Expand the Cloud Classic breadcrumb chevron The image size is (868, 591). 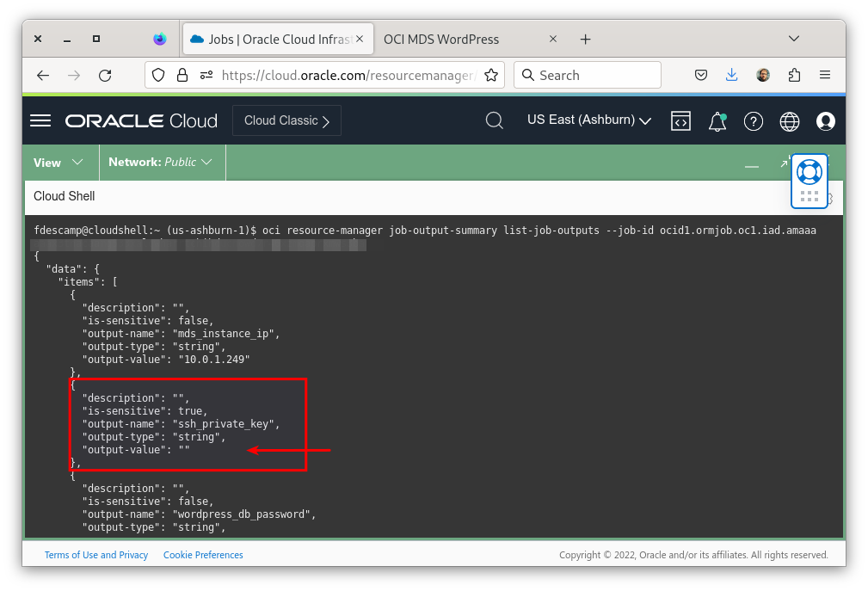(328, 120)
